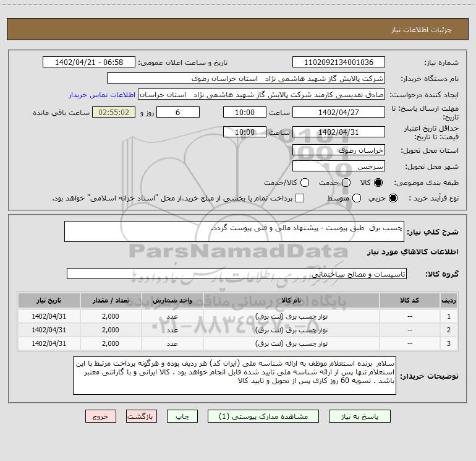Click item name in row 1
The image size is (476, 461).
pyautogui.click(x=291, y=316)
